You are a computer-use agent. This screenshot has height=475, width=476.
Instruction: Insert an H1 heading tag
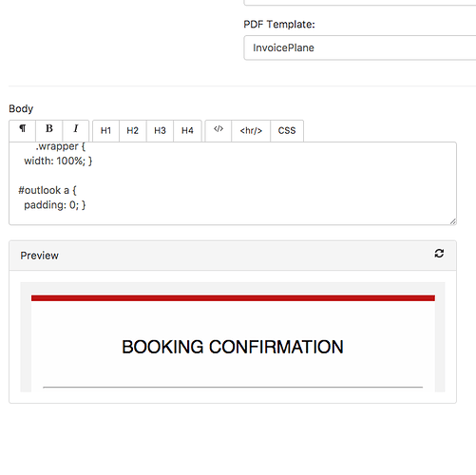(x=105, y=130)
